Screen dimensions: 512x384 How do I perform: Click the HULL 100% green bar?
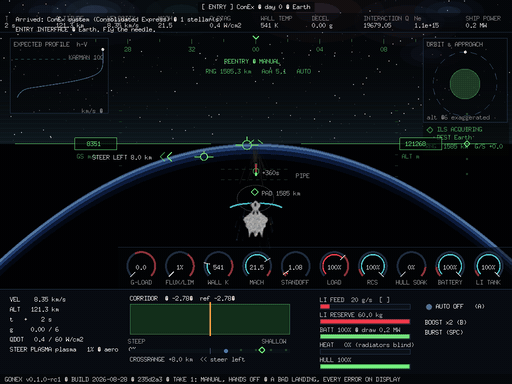coord(365,367)
